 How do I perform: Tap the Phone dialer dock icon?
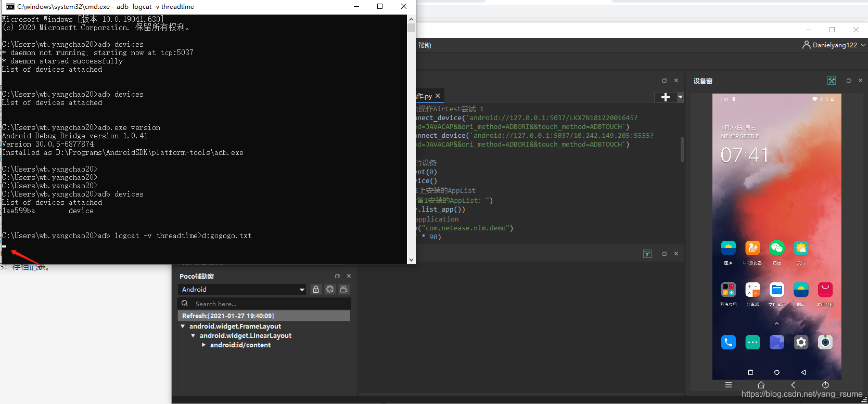click(729, 342)
